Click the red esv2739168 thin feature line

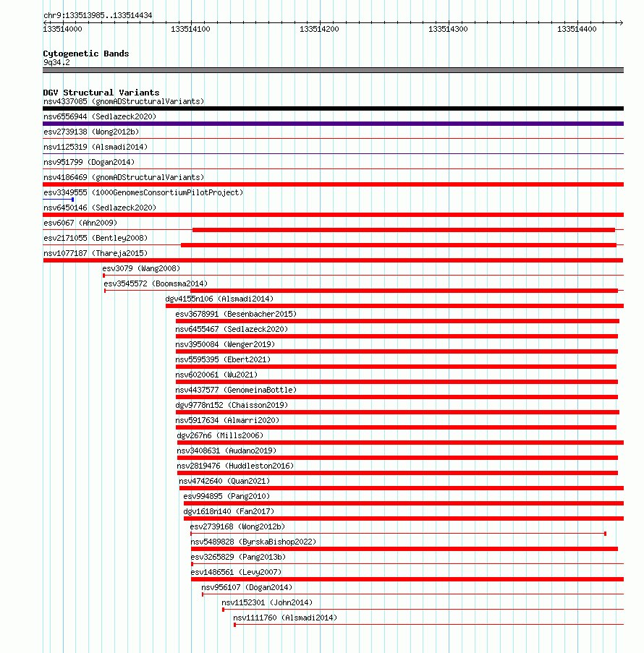(398, 534)
